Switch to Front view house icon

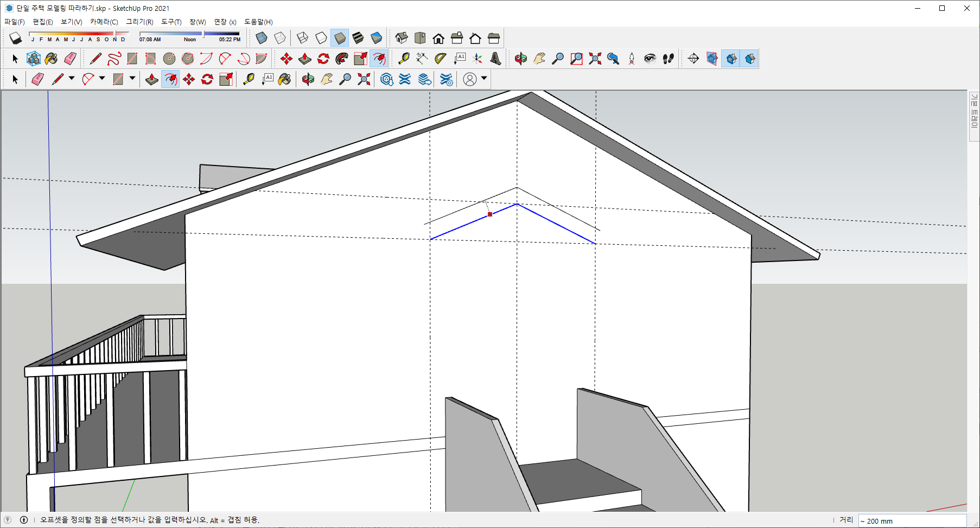click(x=438, y=38)
